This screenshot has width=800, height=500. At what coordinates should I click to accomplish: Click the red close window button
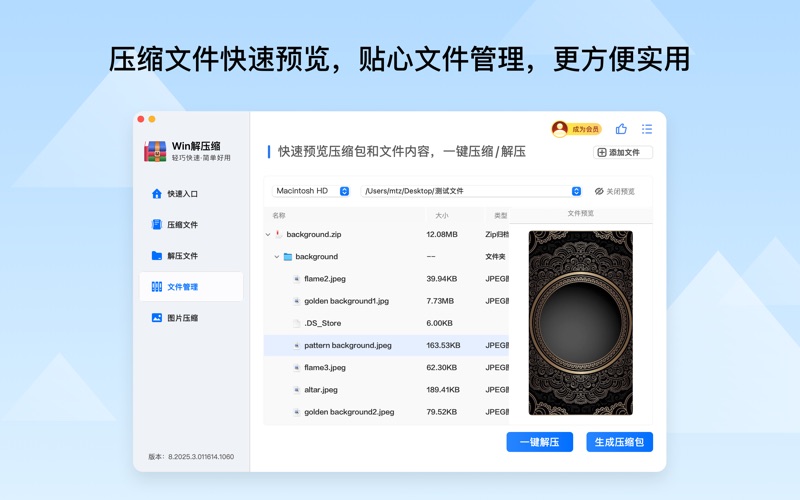(x=141, y=119)
